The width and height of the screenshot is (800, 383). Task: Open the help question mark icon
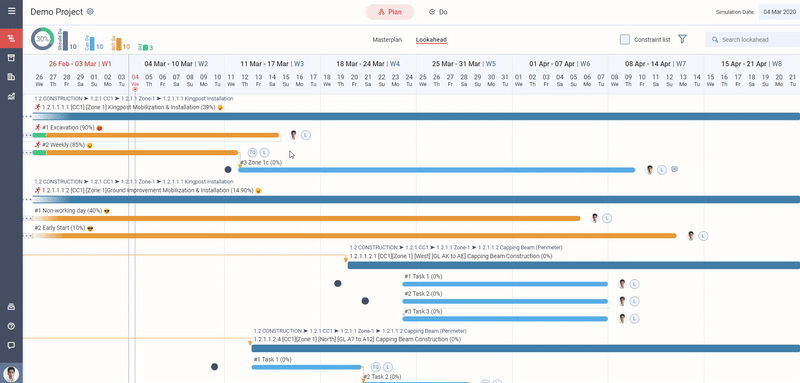pyautogui.click(x=11, y=326)
